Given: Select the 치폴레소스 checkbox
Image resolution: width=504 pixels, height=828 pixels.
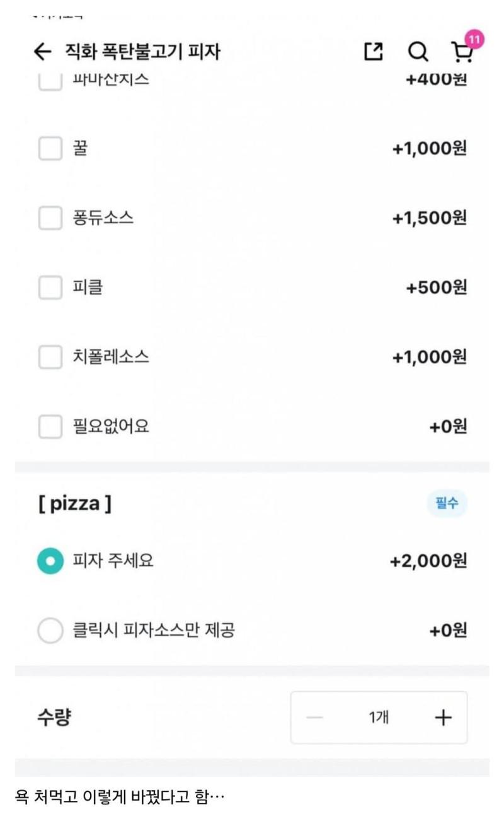Looking at the screenshot, I should click(x=50, y=357).
